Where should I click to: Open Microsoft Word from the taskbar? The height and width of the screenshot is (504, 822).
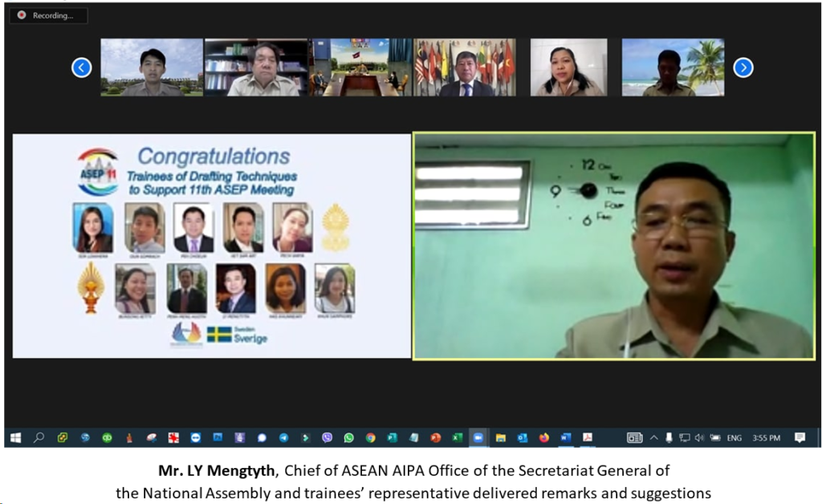tap(566, 437)
